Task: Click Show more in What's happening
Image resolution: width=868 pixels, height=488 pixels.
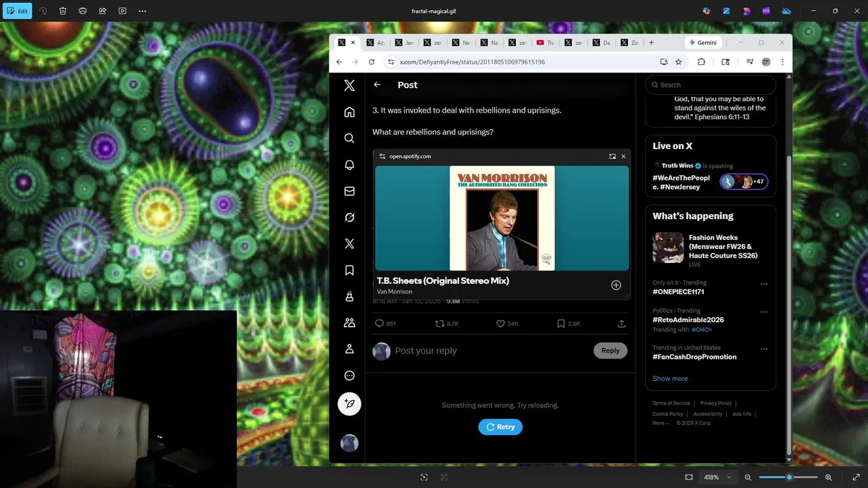Action: 670,379
